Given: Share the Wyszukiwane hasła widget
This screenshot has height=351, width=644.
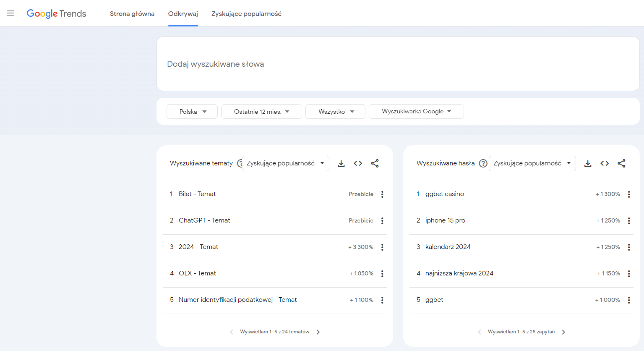Looking at the screenshot, I should pyautogui.click(x=621, y=163).
